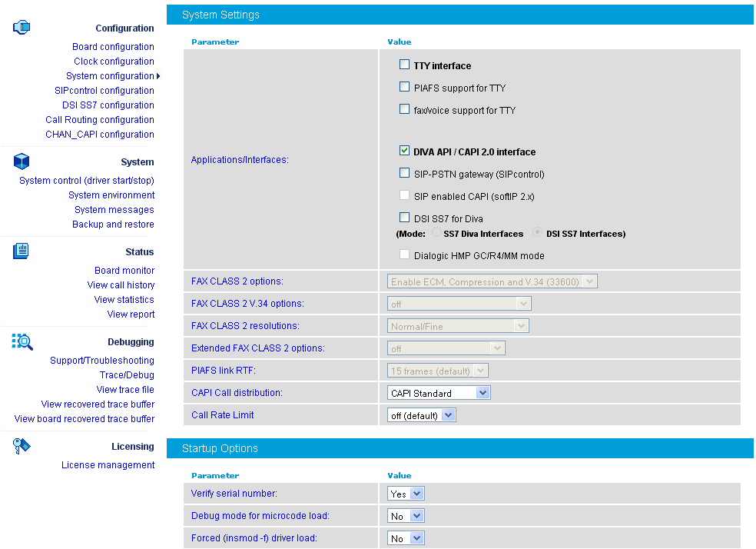Click the Licensing key icon

tap(22, 446)
